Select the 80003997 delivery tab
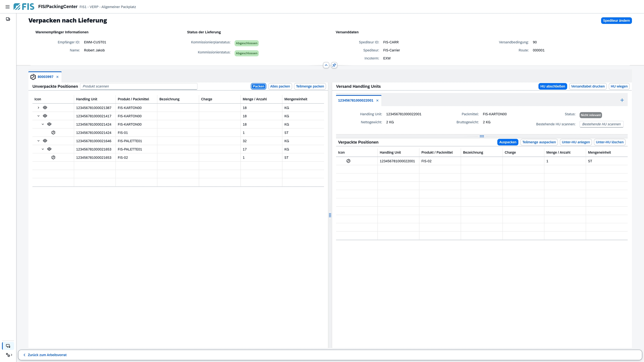 point(45,77)
